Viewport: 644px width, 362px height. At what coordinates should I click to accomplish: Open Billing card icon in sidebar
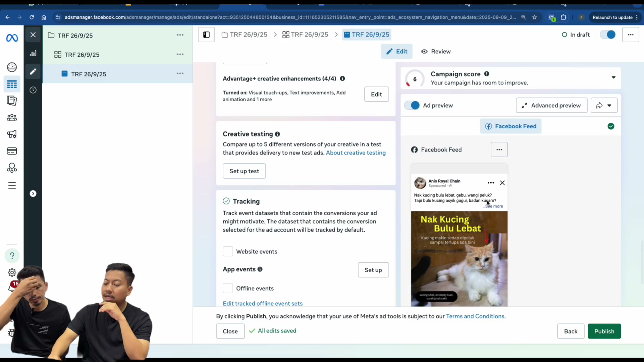(12, 151)
